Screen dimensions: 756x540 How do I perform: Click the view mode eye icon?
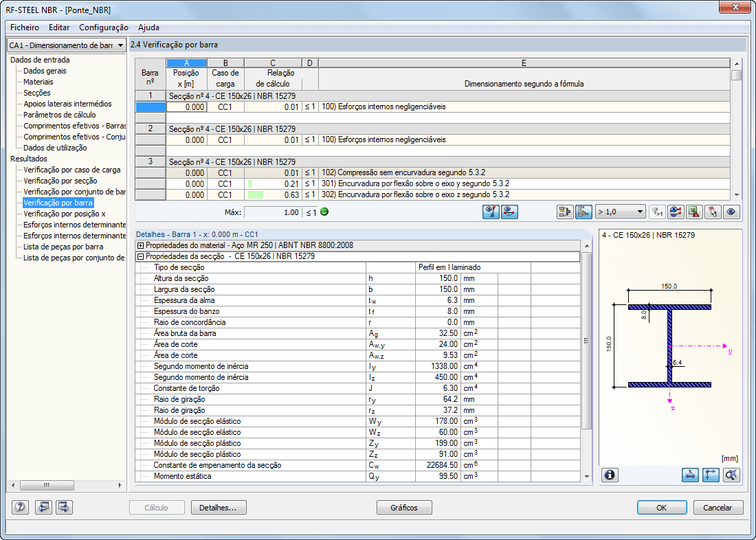click(731, 212)
